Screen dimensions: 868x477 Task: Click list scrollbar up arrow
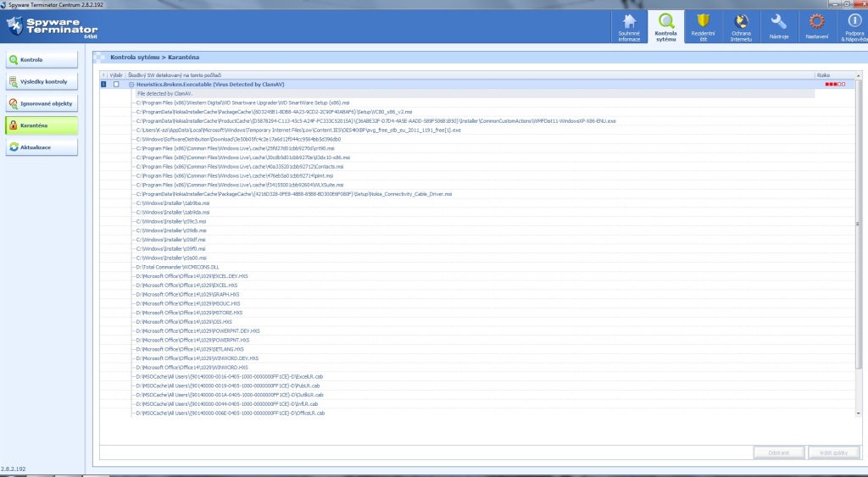point(859,75)
